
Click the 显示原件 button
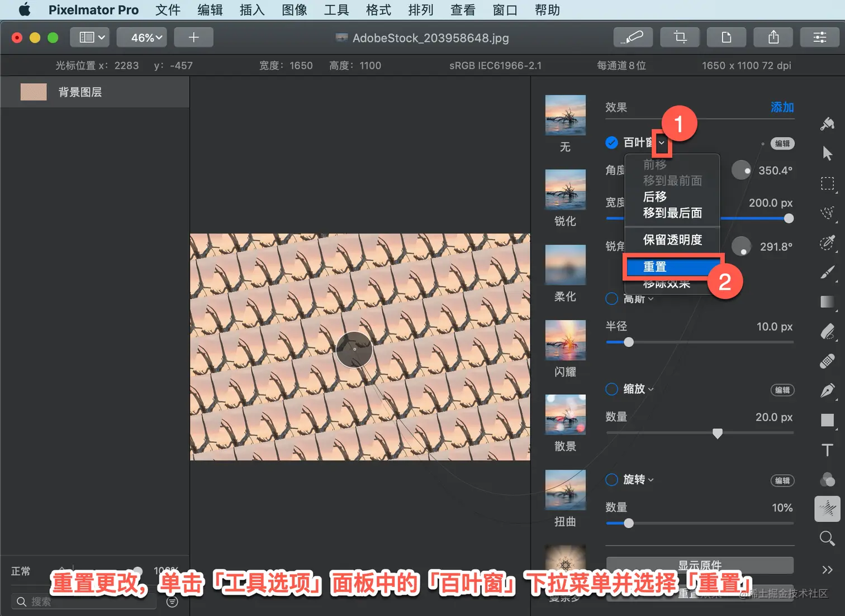(700, 565)
